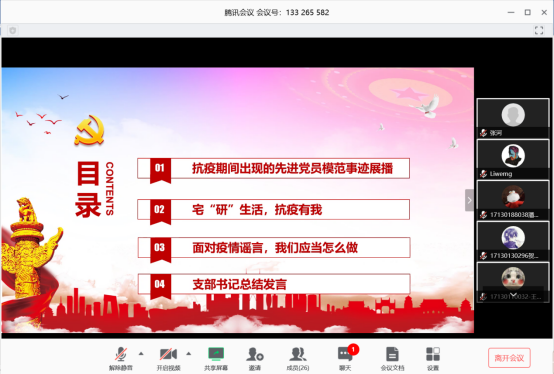Image resolution: width=554 pixels, height=374 pixels.
Task: Show the 成员(26) members list
Action: click(298, 358)
